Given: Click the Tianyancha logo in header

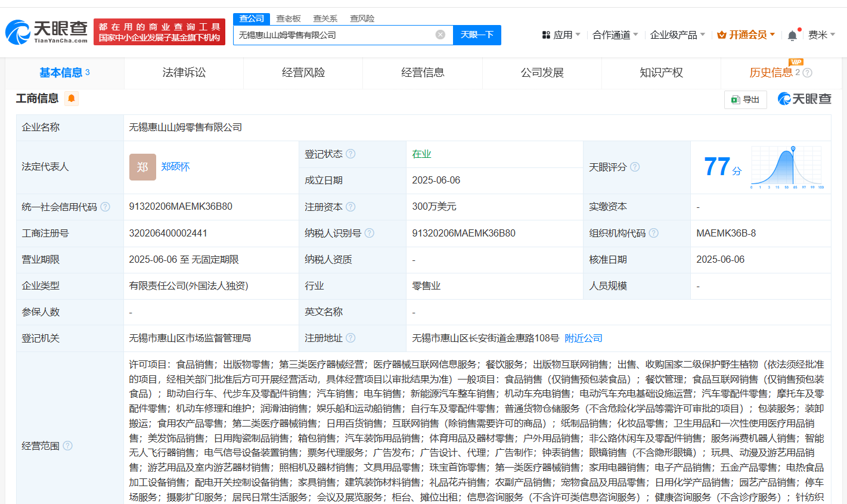Looking at the screenshot, I should 46,32.
